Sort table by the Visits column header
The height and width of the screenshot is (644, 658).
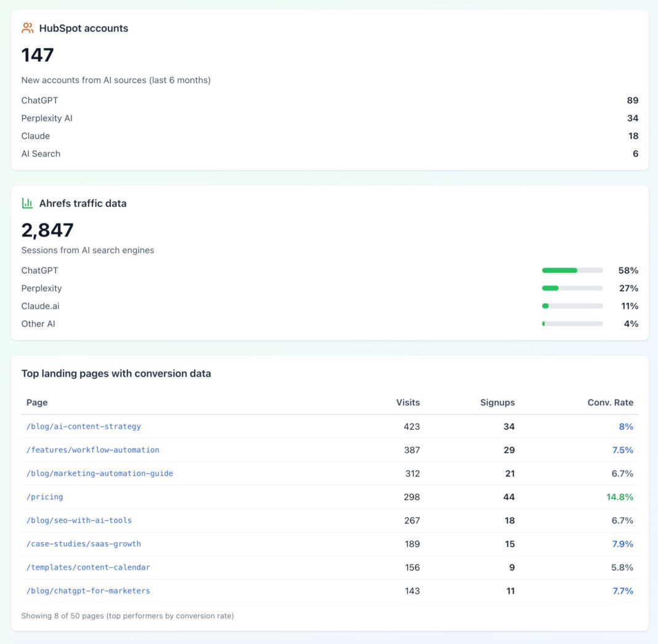click(408, 403)
